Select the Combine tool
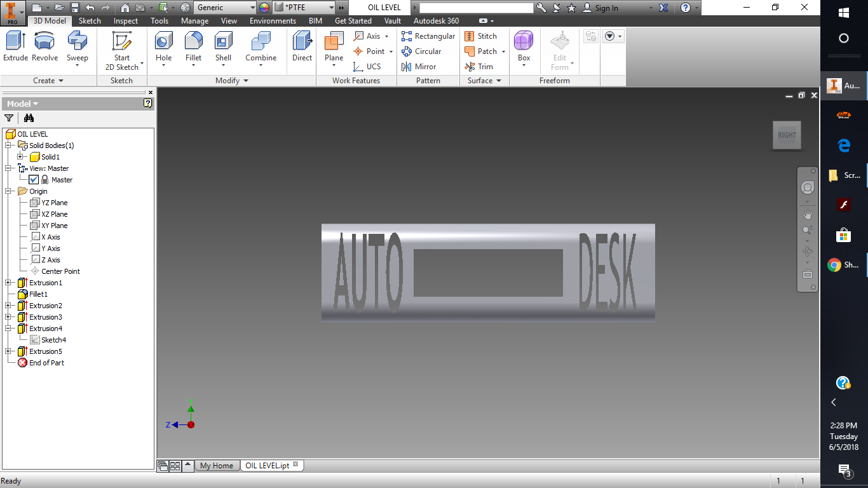The image size is (868, 488). (x=261, y=47)
